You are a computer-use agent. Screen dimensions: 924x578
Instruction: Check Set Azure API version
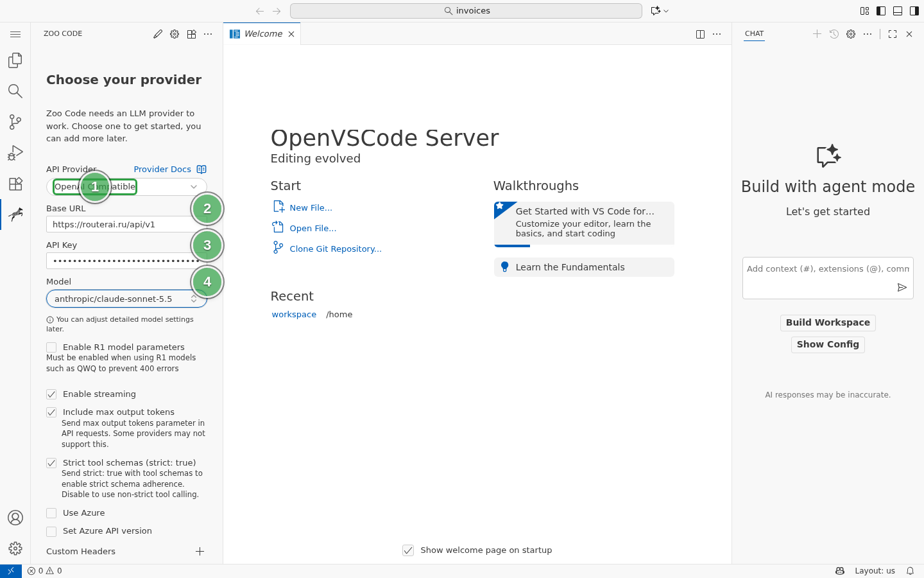51,531
